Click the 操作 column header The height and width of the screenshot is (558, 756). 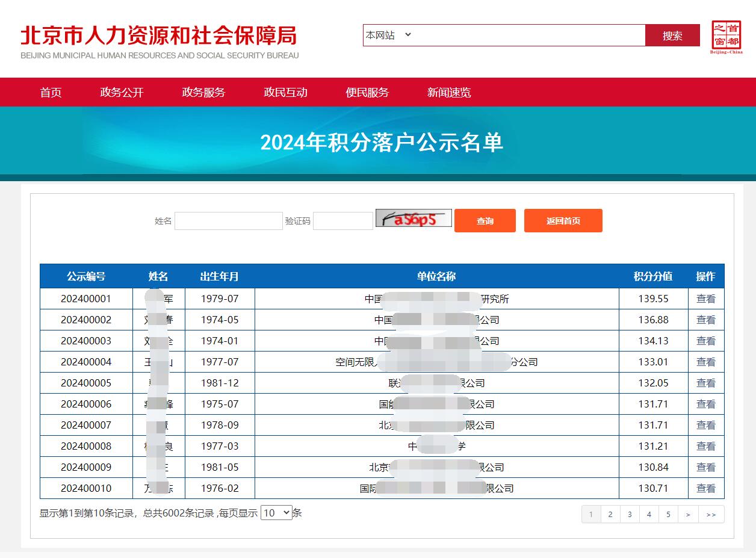706,276
